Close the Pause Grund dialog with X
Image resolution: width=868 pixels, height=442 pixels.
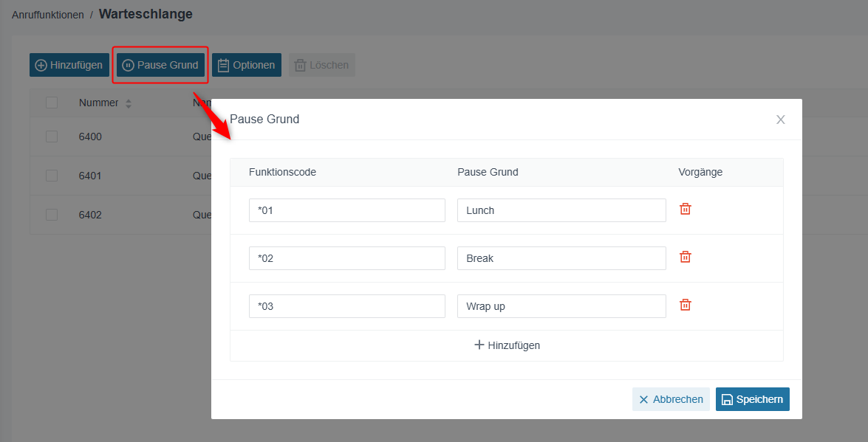click(x=781, y=120)
